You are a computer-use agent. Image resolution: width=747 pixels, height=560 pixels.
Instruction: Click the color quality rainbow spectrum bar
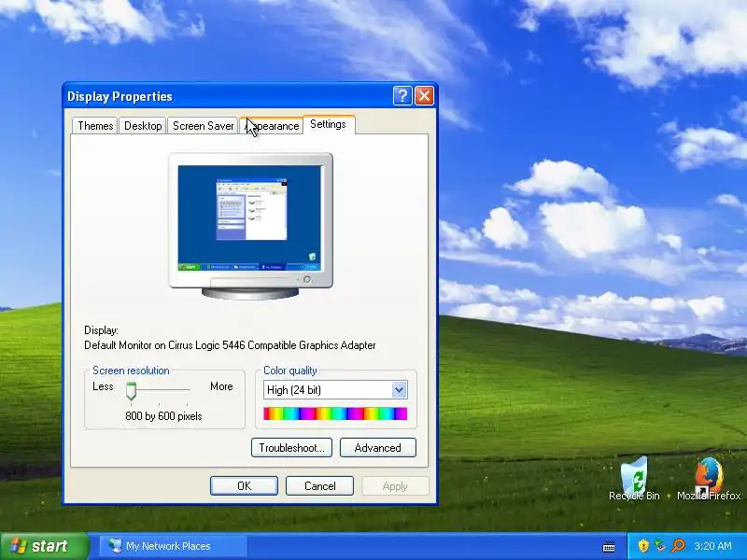click(335, 413)
